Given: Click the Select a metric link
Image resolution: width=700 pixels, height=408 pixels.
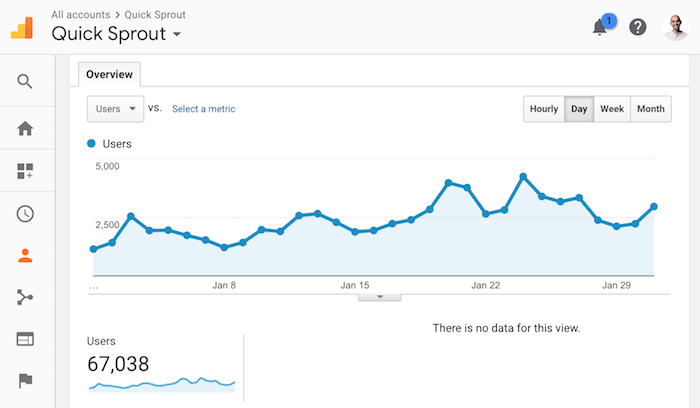Looking at the screenshot, I should pyautogui.click(x=204, y=109).
